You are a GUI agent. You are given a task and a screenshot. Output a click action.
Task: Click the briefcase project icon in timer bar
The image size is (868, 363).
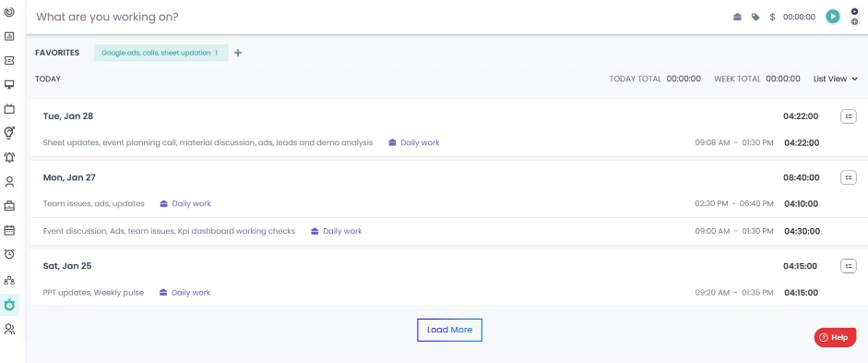point(737,18)
